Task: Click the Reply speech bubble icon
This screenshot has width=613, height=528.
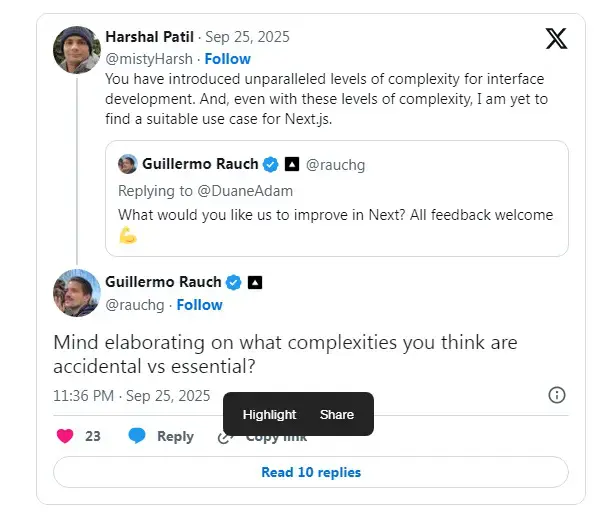Action: (137, 436)
